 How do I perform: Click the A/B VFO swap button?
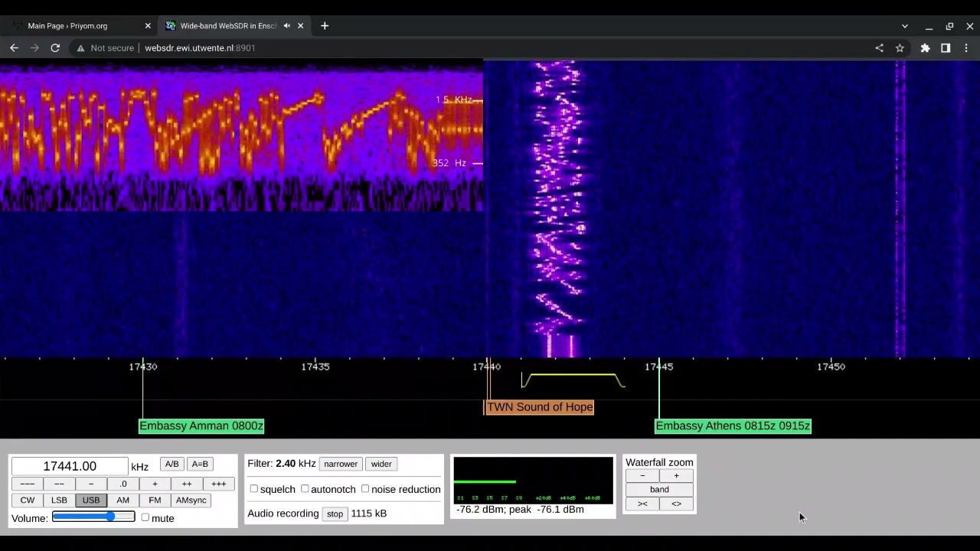pos(171,464)
